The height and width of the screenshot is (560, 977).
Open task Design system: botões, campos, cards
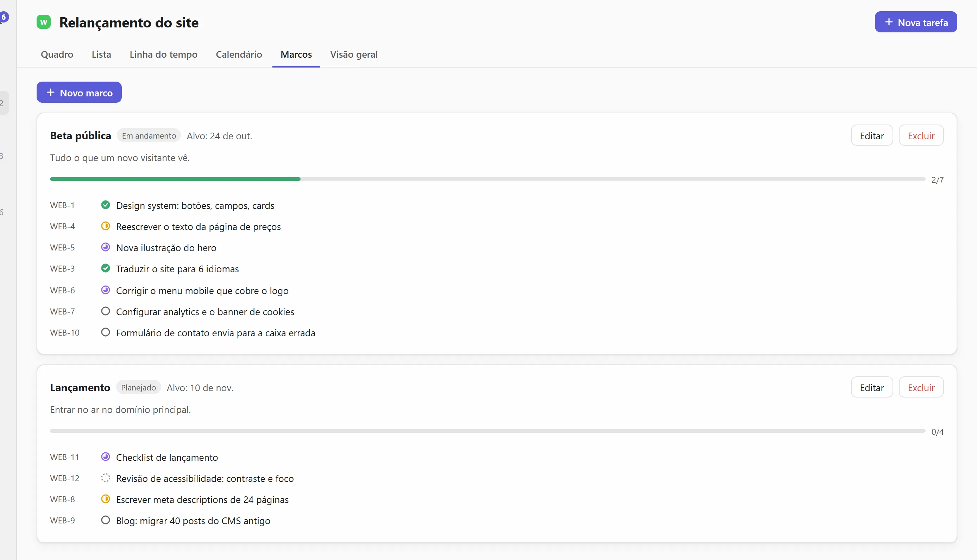click(x=195, y=206)
